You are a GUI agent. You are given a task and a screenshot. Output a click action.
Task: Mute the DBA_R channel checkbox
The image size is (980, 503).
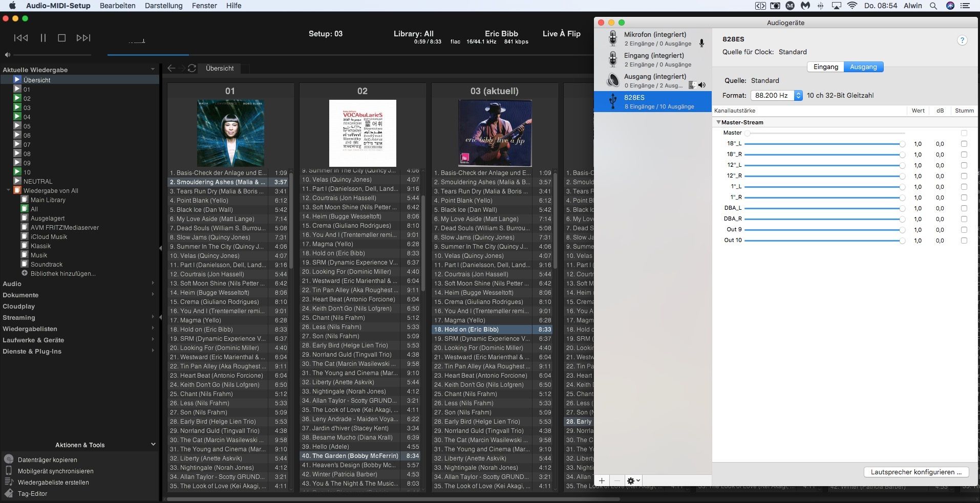pyautogui.click(x=964, y=219)
